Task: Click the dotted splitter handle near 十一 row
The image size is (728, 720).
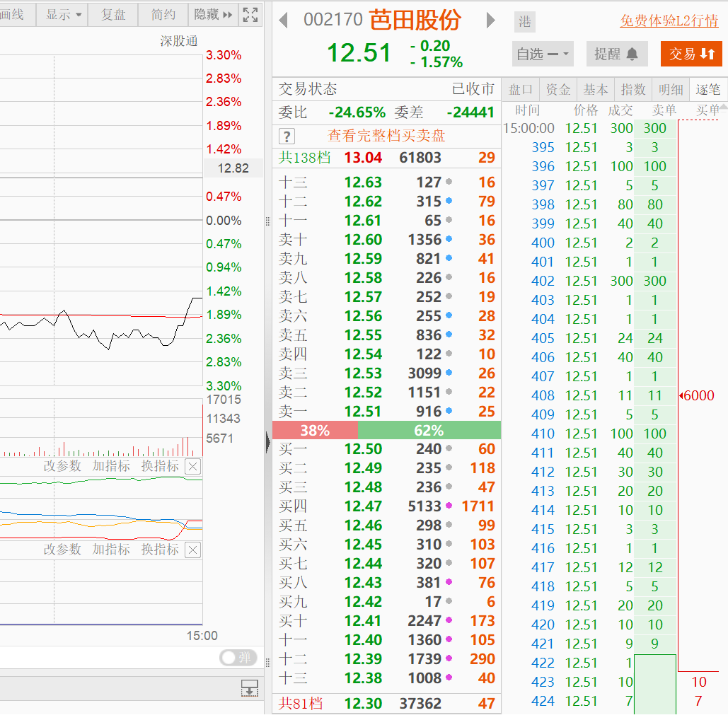Action: tap(268, 221)
